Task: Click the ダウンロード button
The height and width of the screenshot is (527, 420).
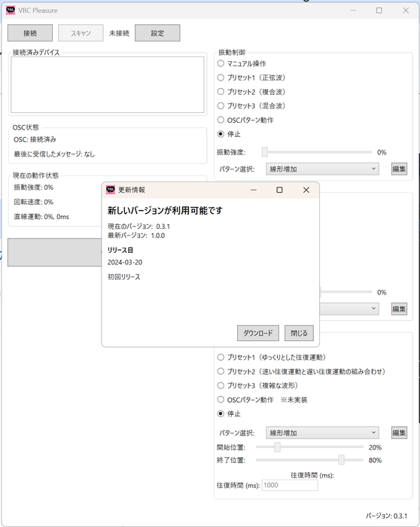Action: click(258, 333)
